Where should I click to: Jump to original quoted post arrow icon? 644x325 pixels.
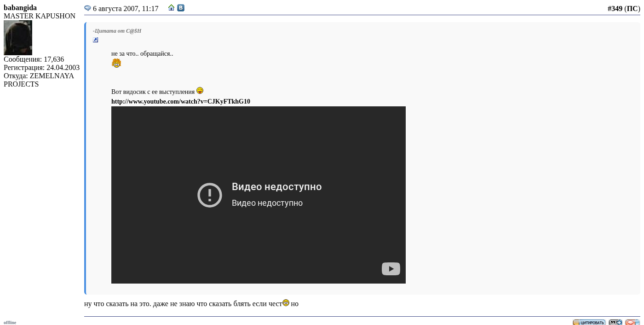95,40
